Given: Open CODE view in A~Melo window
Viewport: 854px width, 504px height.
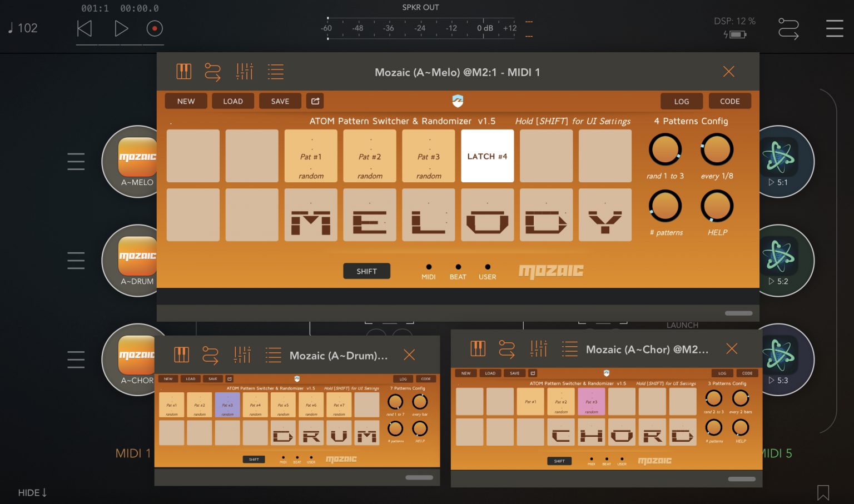Looking at the screenshot, I should [x=730, y=101].
